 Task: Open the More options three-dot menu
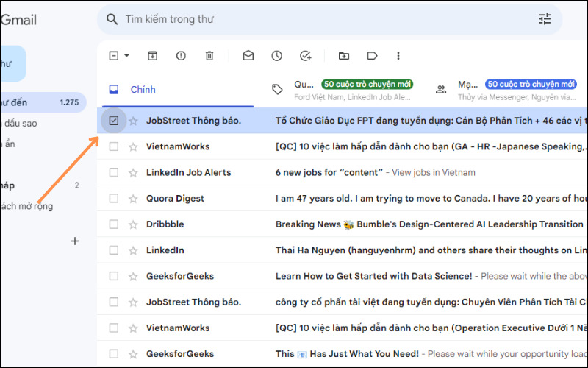click(x=398, y=56)
